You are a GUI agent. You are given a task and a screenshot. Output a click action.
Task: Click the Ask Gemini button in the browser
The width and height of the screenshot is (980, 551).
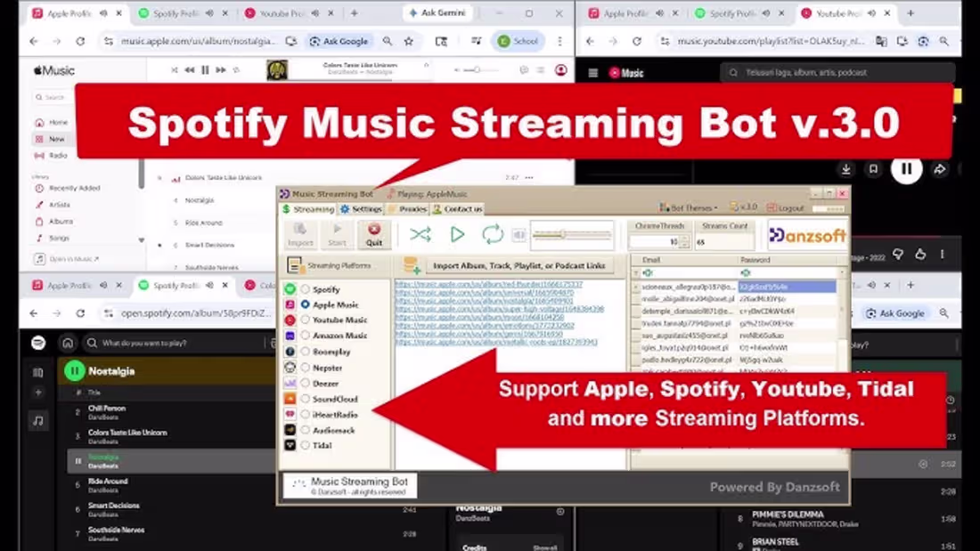(437, 12)
